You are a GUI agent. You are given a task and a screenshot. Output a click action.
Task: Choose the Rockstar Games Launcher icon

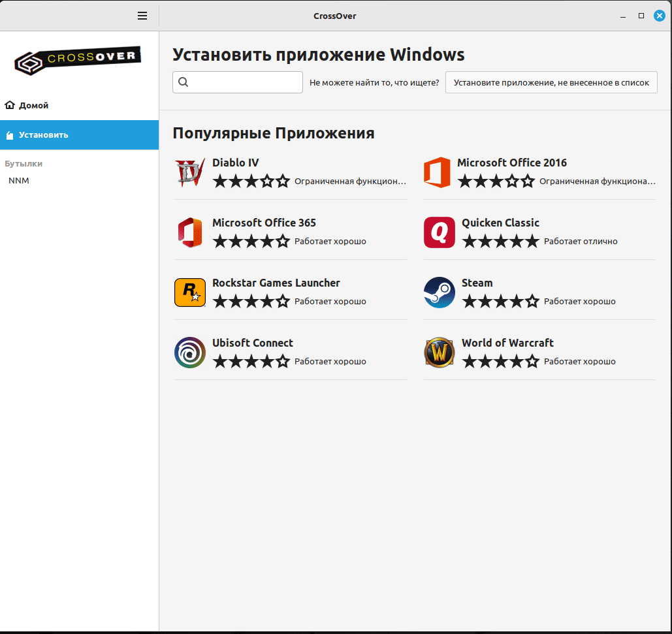tap(190, 293)
